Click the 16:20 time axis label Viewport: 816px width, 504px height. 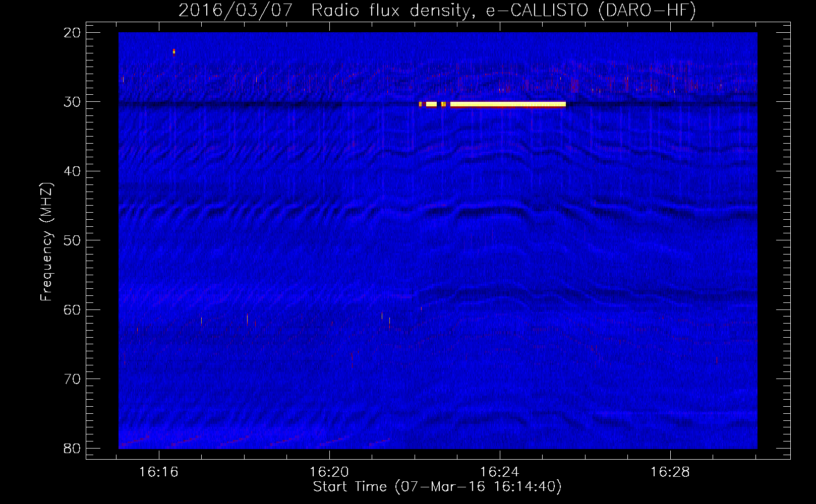(x=329, y=472)
